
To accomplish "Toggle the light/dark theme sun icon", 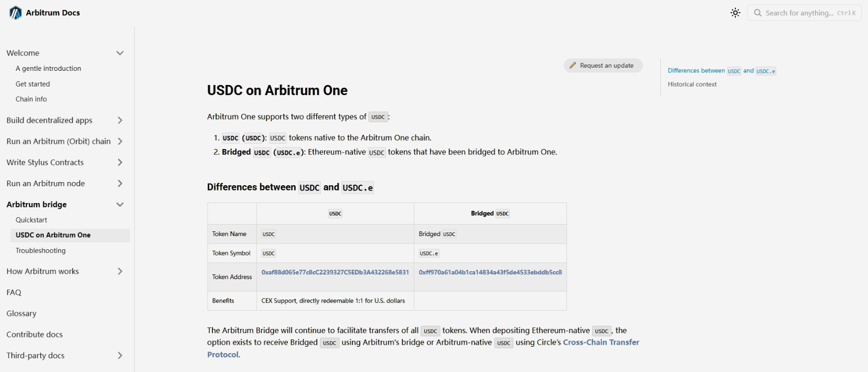I will tap(735, 13).
